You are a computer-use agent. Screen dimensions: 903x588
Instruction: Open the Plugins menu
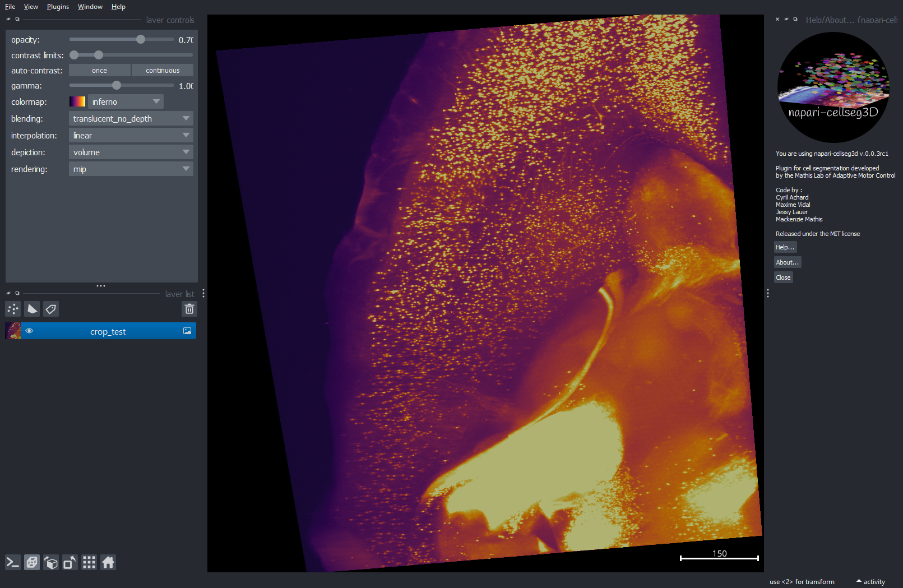(x=58, y=7)
